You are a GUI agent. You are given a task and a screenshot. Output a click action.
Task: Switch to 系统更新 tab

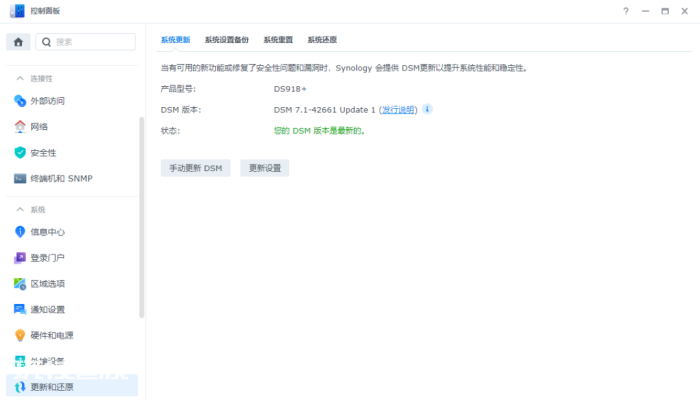[x=175, y=40]
